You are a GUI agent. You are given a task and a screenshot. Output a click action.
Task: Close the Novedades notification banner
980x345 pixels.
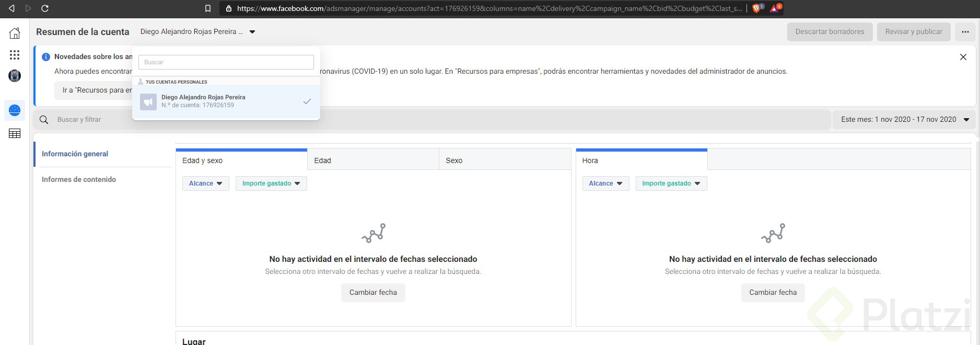(x=963, y=57)
